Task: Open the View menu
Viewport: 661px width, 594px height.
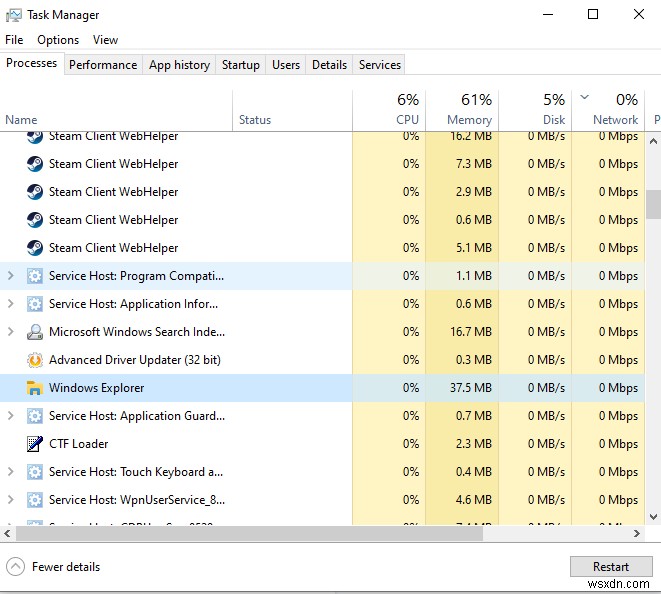Action: point(105,40)
